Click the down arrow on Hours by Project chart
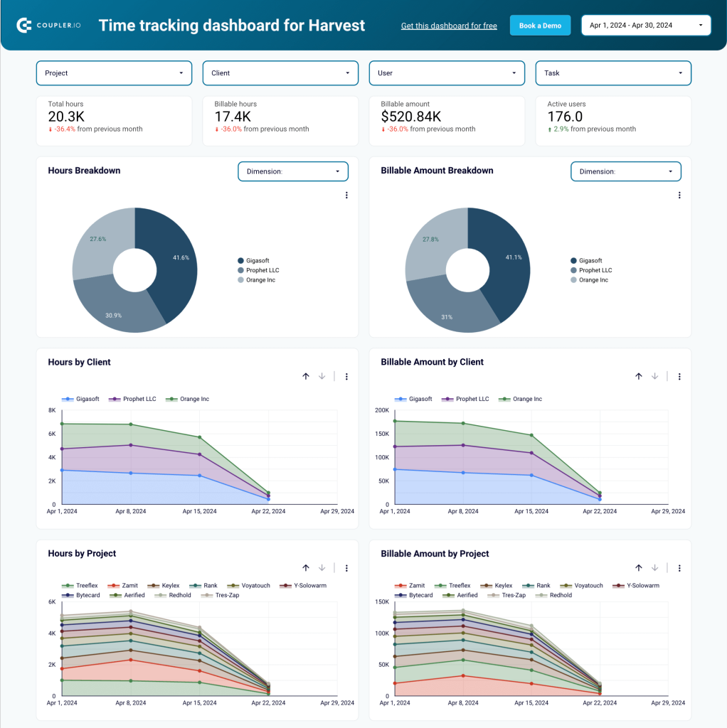 [322, 568]
